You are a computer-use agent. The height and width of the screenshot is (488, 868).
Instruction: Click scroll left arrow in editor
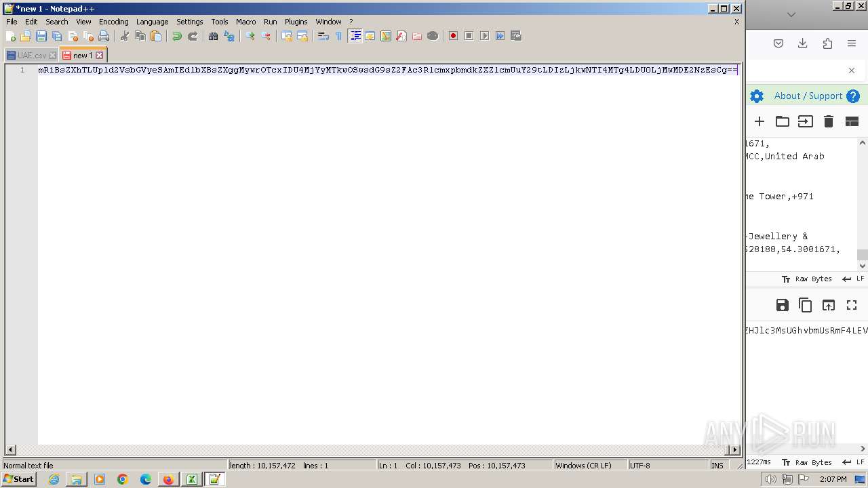click(10, 449)
